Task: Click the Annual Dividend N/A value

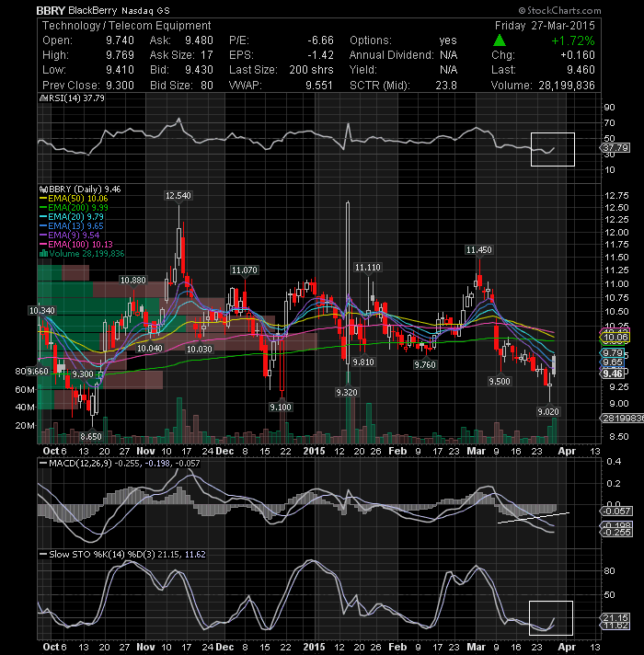Action: point(449,55)
